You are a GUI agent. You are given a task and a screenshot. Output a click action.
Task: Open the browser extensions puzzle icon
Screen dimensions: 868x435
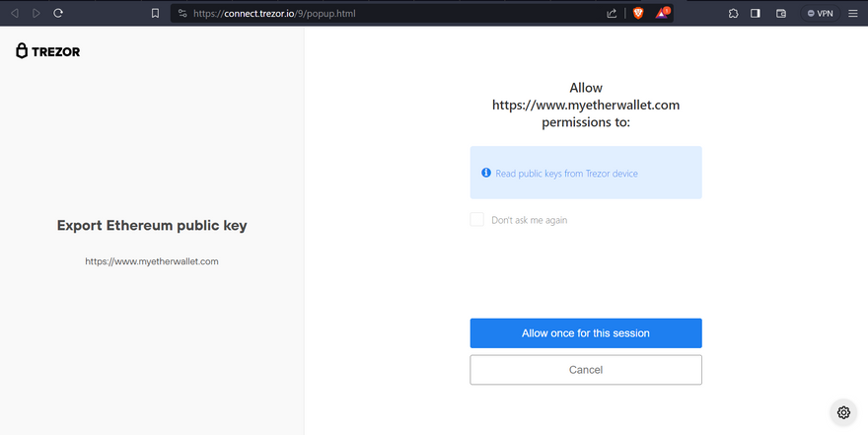pos(733,13)
